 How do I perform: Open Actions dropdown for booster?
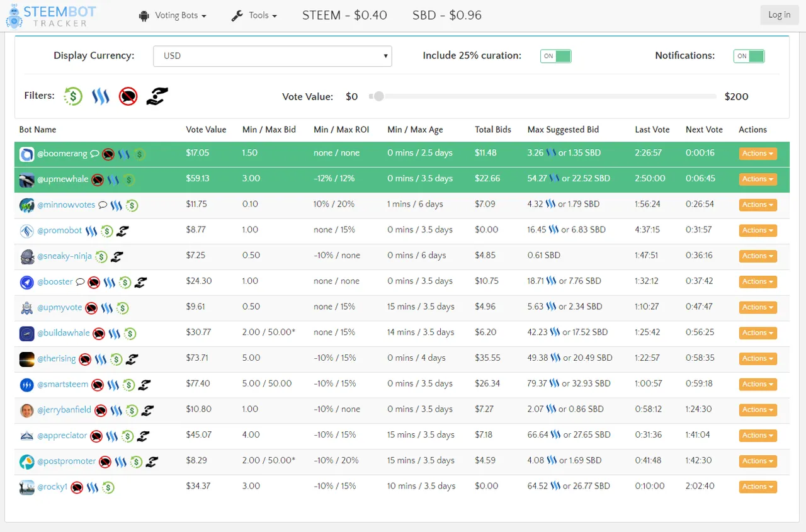[758, 281]
